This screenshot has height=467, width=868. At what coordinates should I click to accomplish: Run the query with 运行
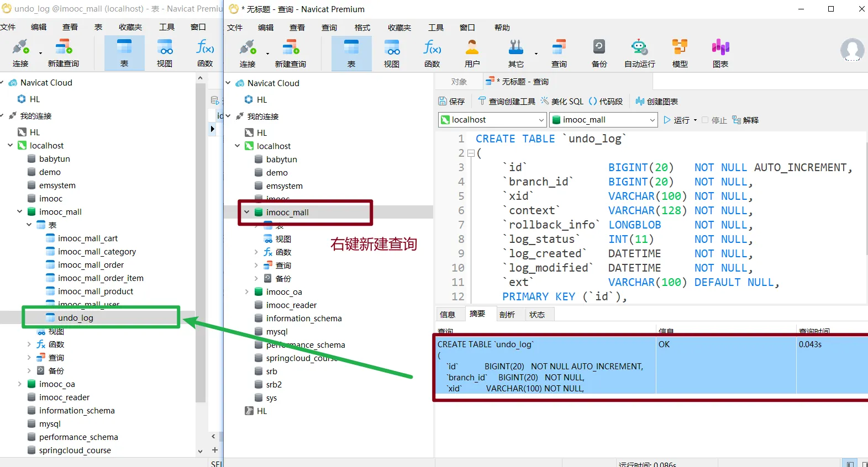point(677,120)
